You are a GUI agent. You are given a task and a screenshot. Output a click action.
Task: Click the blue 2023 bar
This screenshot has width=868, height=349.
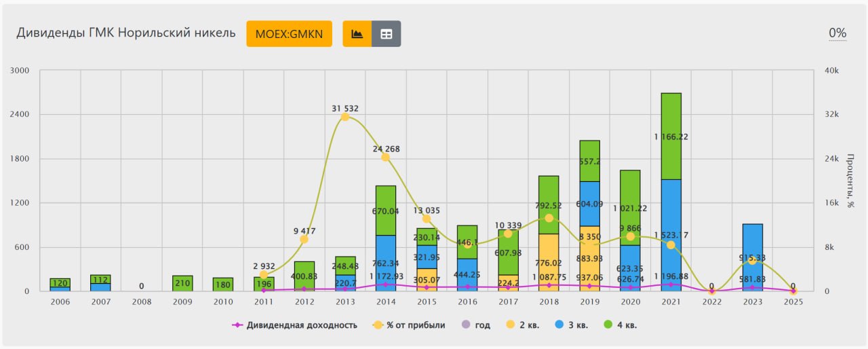pos(752,257)
